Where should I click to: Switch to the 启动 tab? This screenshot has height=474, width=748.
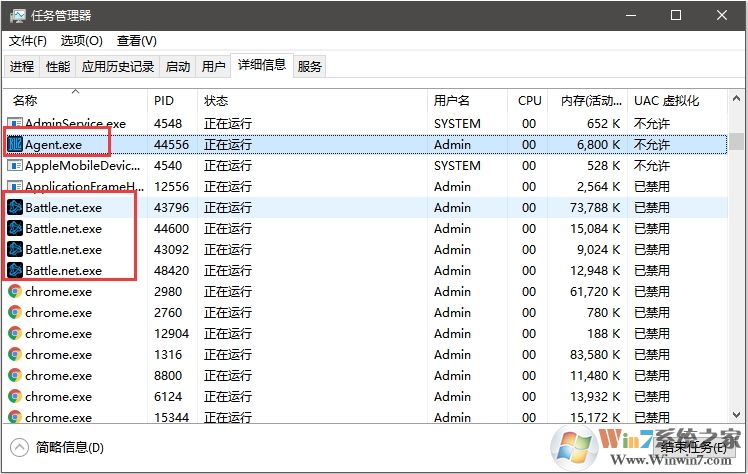click(x=178, y=67)
